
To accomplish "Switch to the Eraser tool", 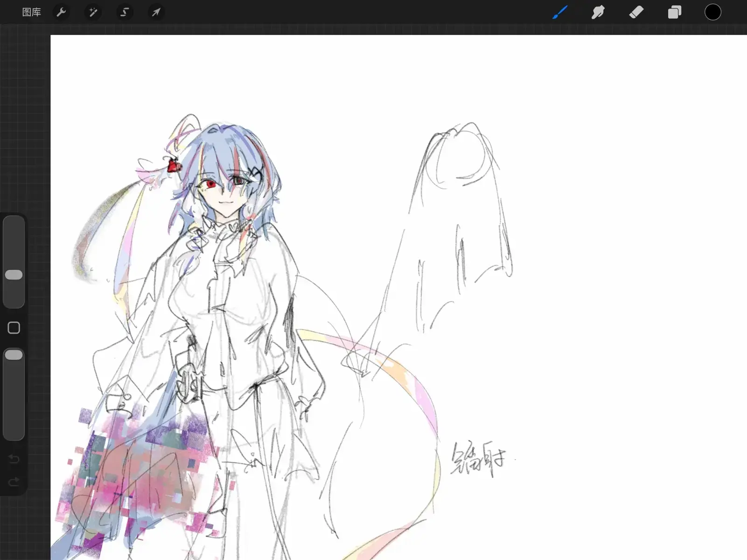I will tap(636, 12).
